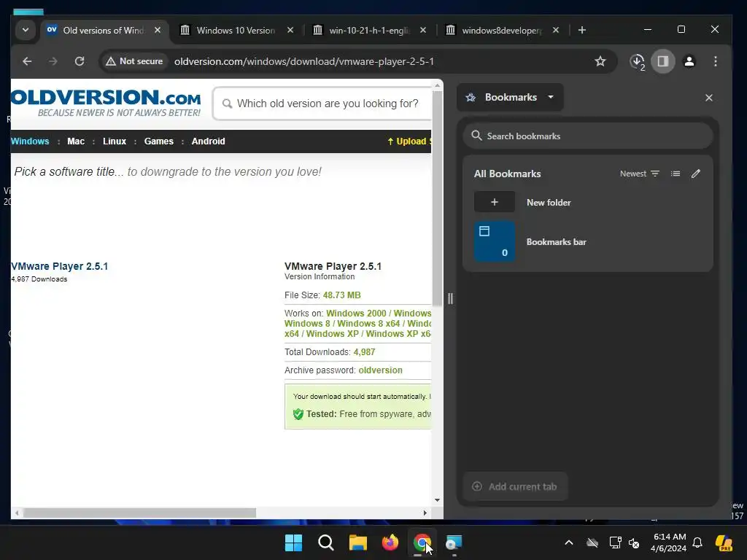747x560 pixels.
Task: Click the side panel resize handle
Action: click(x=450, y=298)
